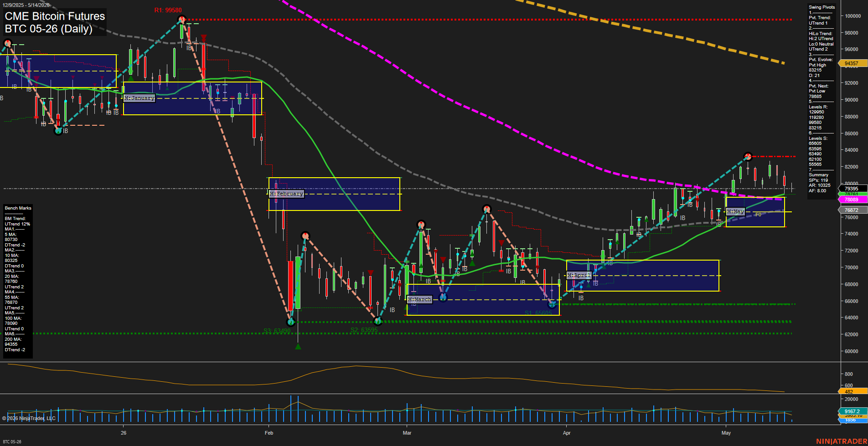868x446 pixels.
Task: Click the SP's: 119 summary entry
Action: 818,180
